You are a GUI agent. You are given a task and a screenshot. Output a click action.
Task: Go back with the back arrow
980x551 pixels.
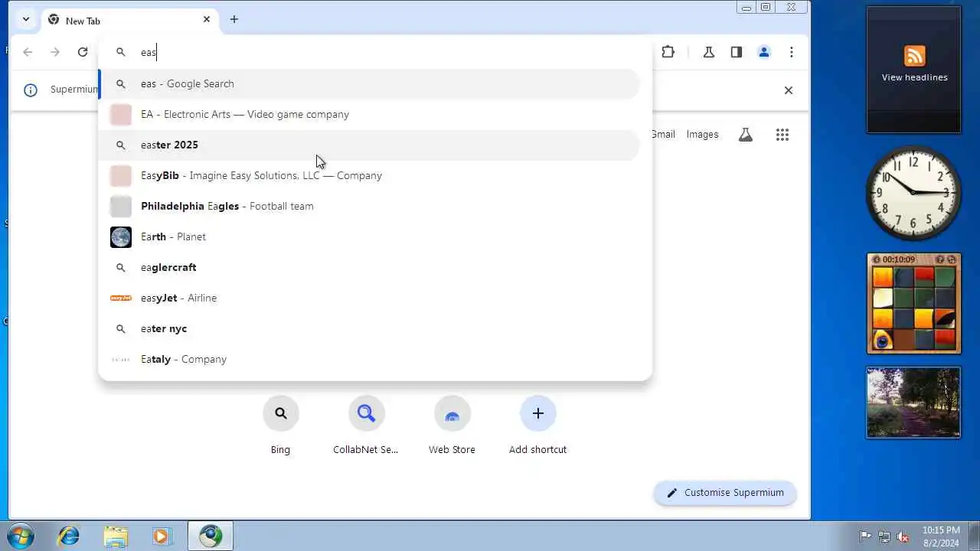28,52
